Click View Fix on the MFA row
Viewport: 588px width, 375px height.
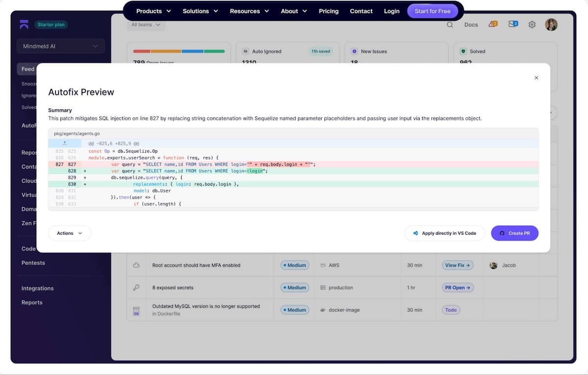457,265
